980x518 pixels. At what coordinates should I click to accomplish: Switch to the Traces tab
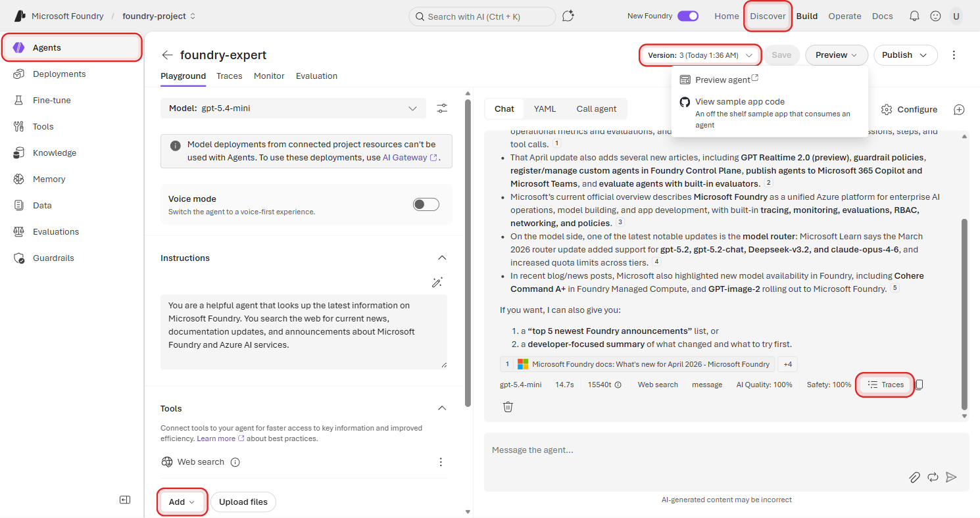(x=230, y=76)
